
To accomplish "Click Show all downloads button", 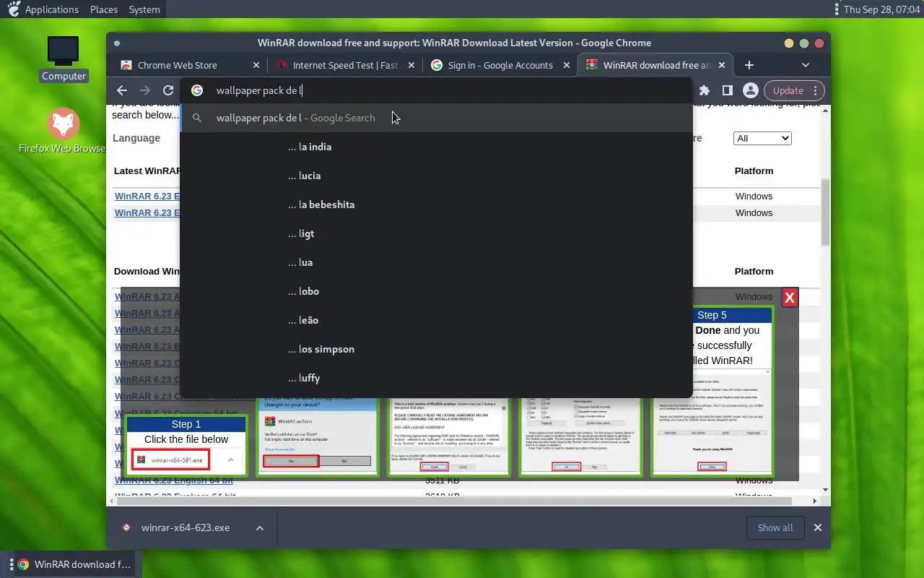I will click(775, 527).
